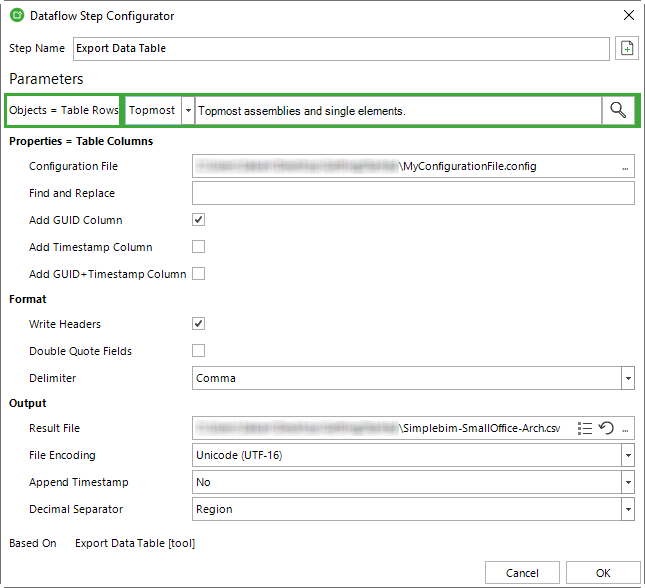This screenshot has height=588, width=645.
Task: Close the Dataflow Step Configurator window
Action: pyautogui.click(x=629, y=15)
